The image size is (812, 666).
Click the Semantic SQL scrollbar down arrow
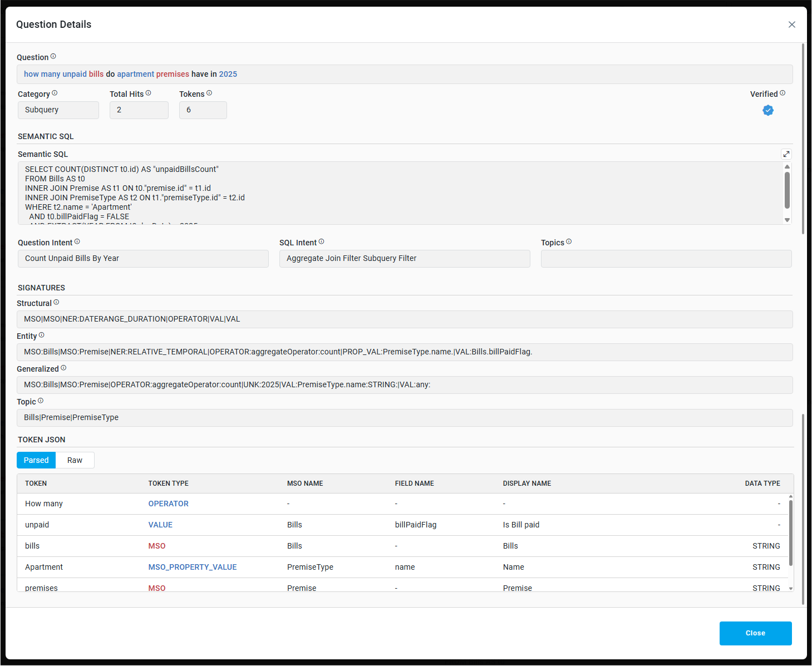tap(787, 220)
